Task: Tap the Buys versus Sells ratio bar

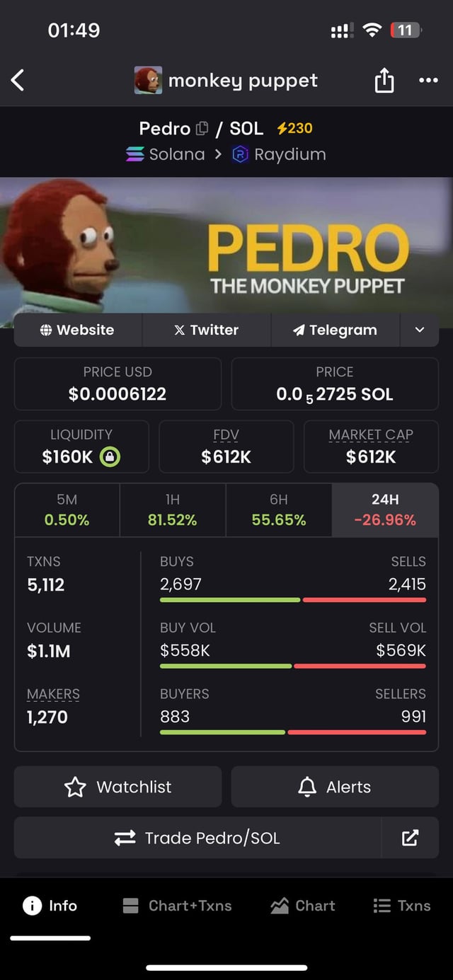Action: coord(293,600)
